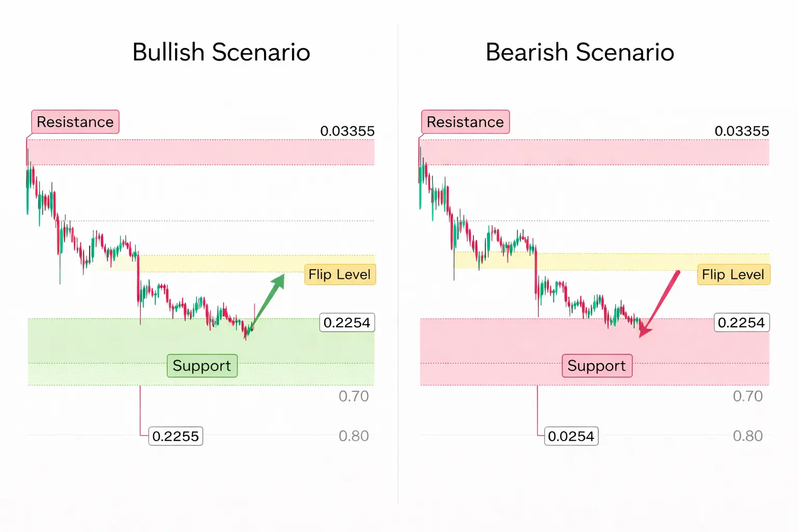Click the pink Support label
This screenshot has width=798, height=532.
[597, 366]
